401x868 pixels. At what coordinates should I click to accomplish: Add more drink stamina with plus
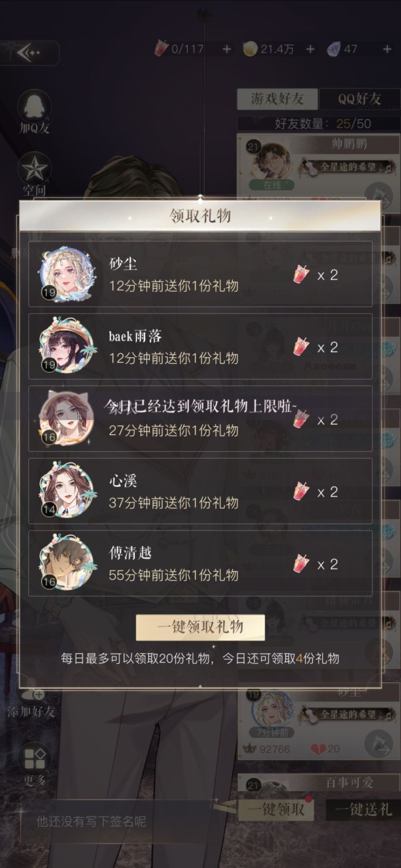click(227, 49)
